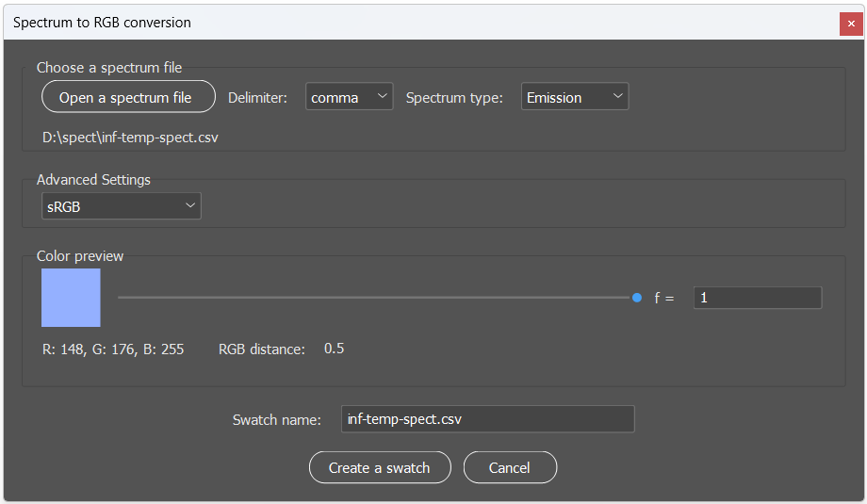Click the Spectrum type: label
867x504 pixels.
454,98
